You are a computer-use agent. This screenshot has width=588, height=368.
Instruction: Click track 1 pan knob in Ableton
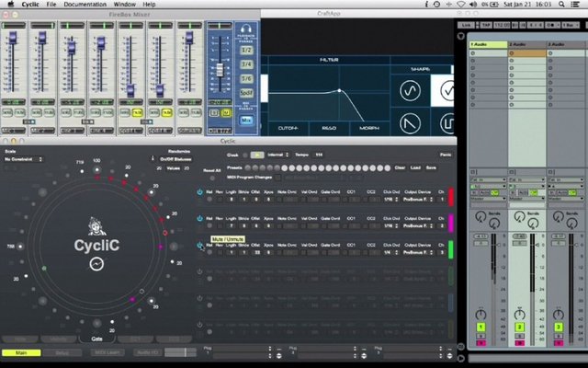tap(481, 315)
